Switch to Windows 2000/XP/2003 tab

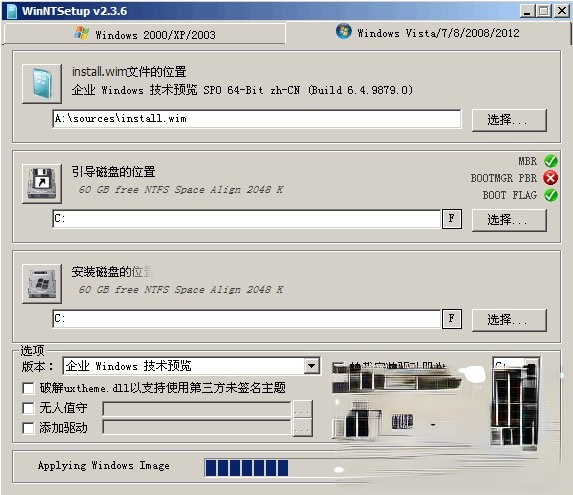tap(145, 34)
